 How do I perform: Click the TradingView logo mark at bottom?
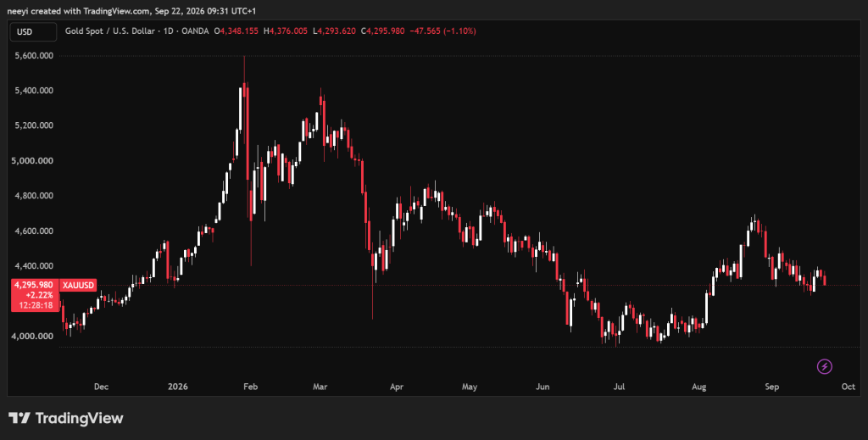[x=19, y=418]
